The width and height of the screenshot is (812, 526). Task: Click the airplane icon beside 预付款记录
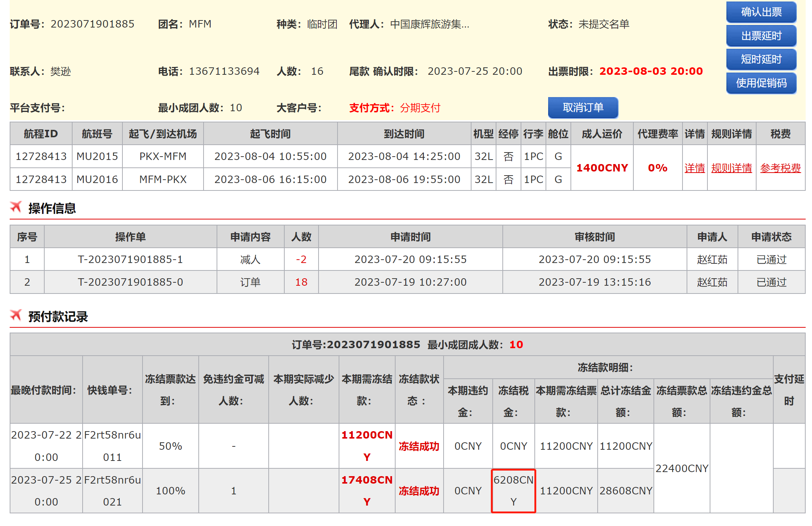16,315
